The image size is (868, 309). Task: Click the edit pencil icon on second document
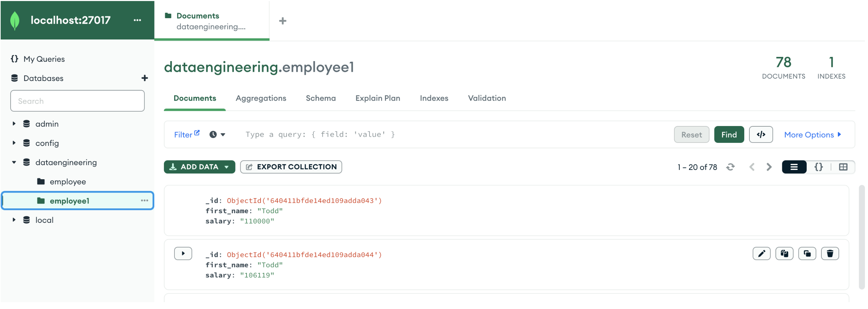tap(761, 254)
